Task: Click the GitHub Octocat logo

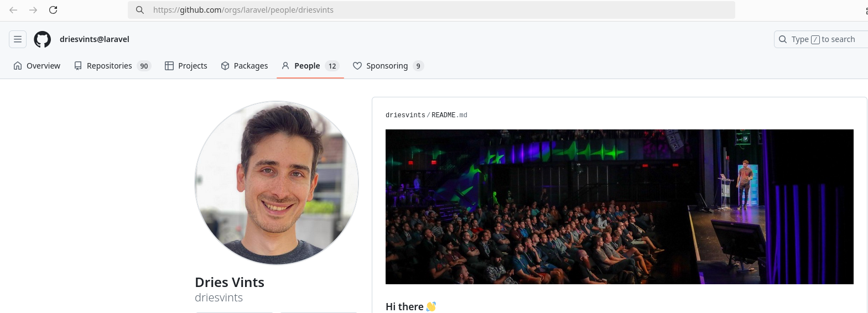Action: pyautogui.click(x=43, y=39)
